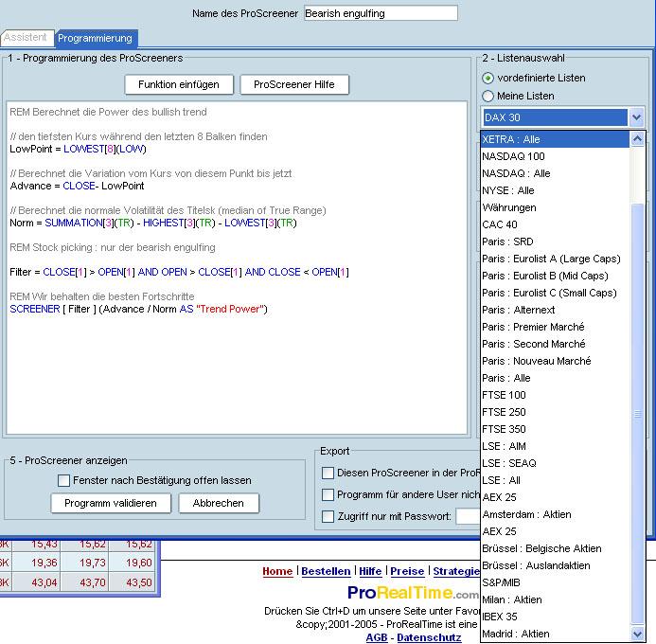This screenshot has width=656, height=644.
Task: Click scroll-up arrow of the list
Action: 637,139
